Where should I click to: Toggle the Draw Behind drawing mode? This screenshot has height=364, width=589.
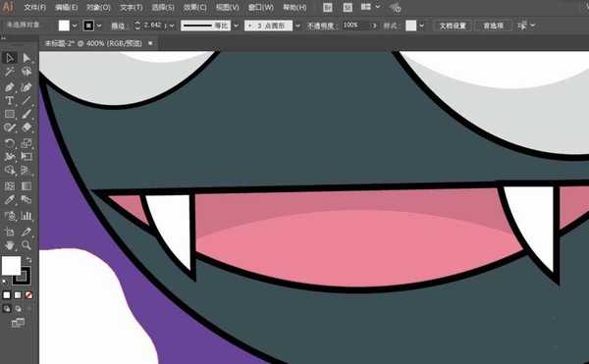pyautogui.click(x=19, y=308)
